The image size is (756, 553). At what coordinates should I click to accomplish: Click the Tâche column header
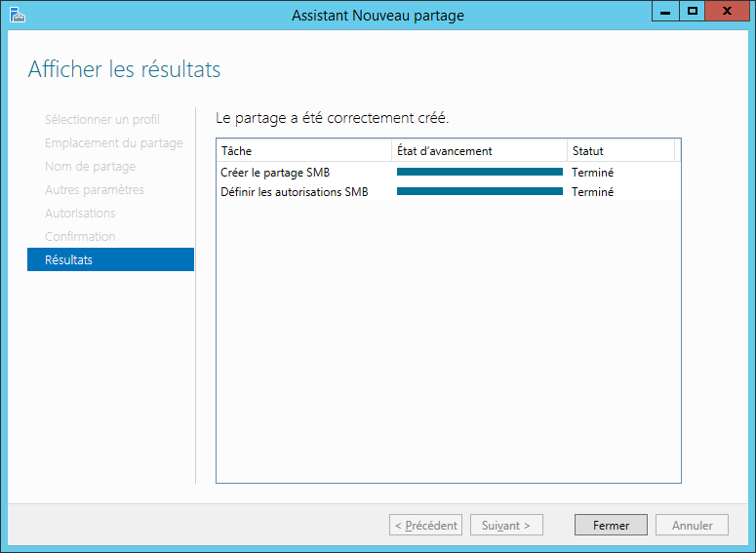tap(304, 151)
